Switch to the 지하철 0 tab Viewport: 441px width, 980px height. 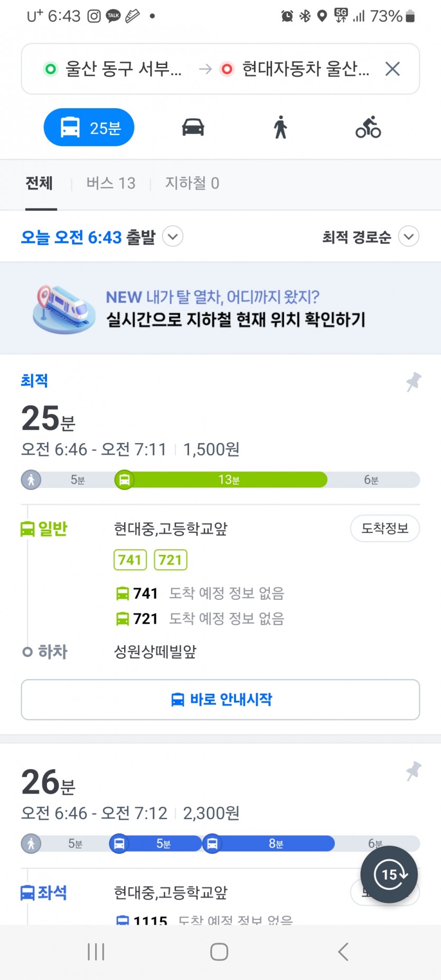[x=192, y=183]
